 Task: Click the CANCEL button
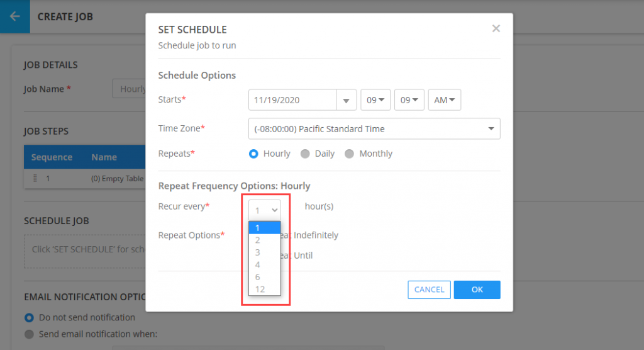pyautogui.click(x=429, y=290)
